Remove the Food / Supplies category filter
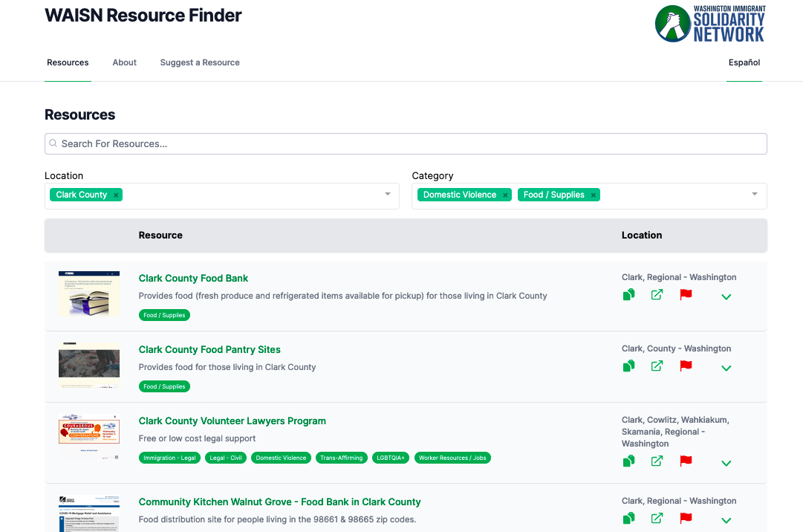The width and height of the screenshot is (803, 532). [594, 195]
